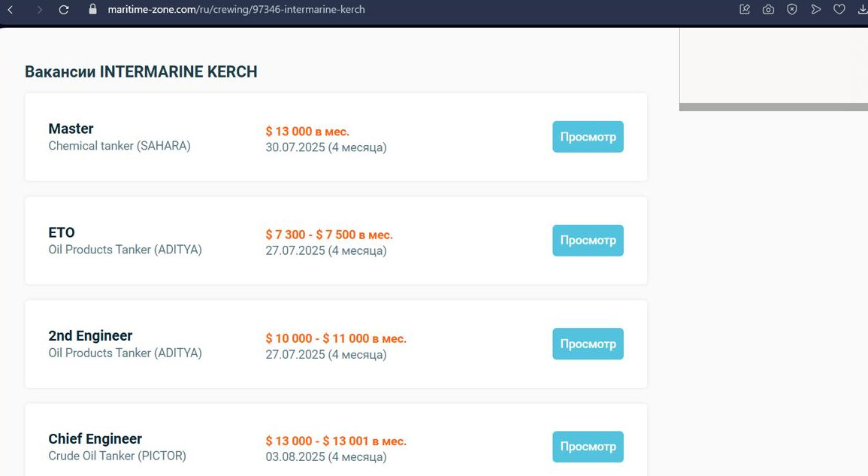Focus the address bar with maritime-zone.com URL
868x476 pixels.
click(x=237, y=10)
